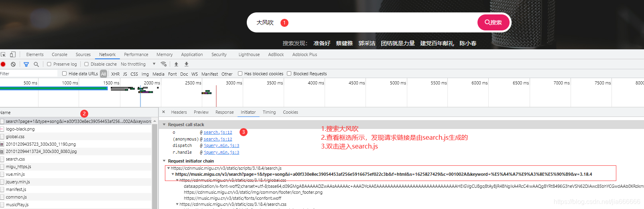
Task: Open the Application tab
Action: (x=192, y=54)
